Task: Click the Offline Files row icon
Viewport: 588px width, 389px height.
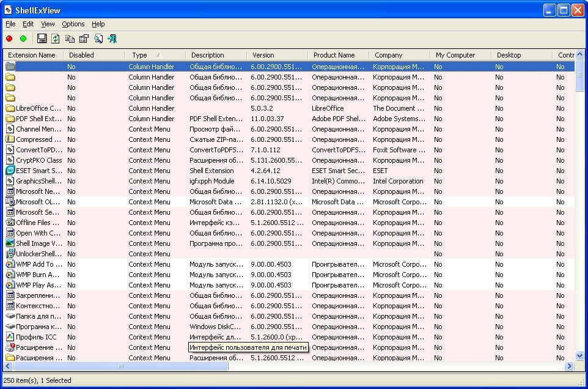Action: coord(10,223)
